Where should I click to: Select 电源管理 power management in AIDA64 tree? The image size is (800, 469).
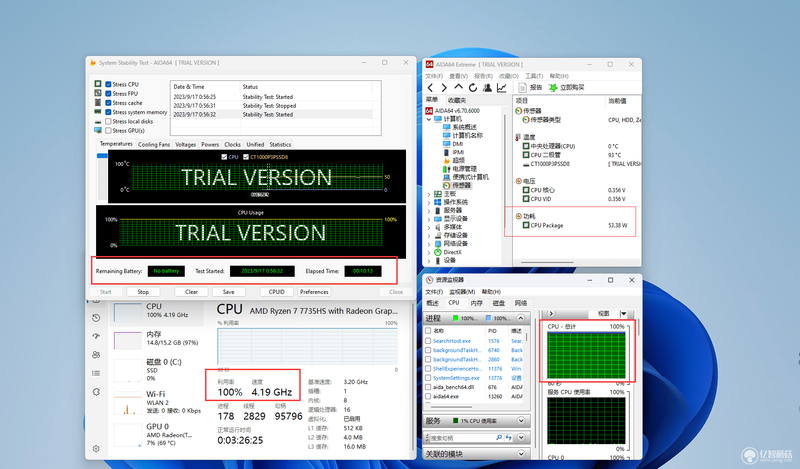click(460, 168)
